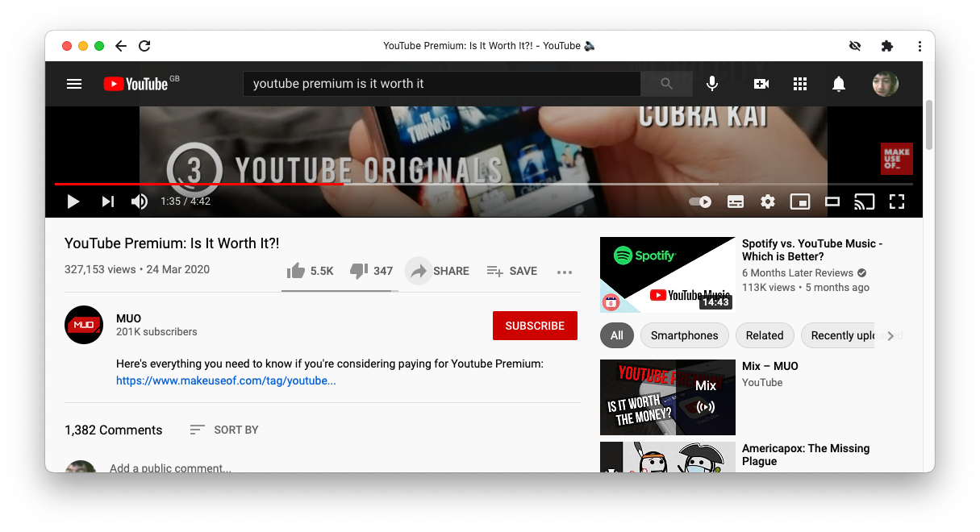Open YouTube voice search microphone
The image size is (980, 532).
[712, 83]
